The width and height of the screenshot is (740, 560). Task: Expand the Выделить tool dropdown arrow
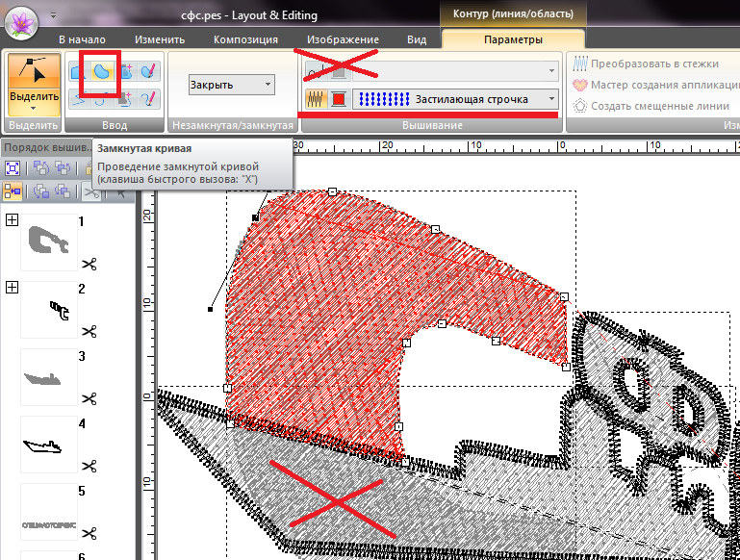[33, 109]
